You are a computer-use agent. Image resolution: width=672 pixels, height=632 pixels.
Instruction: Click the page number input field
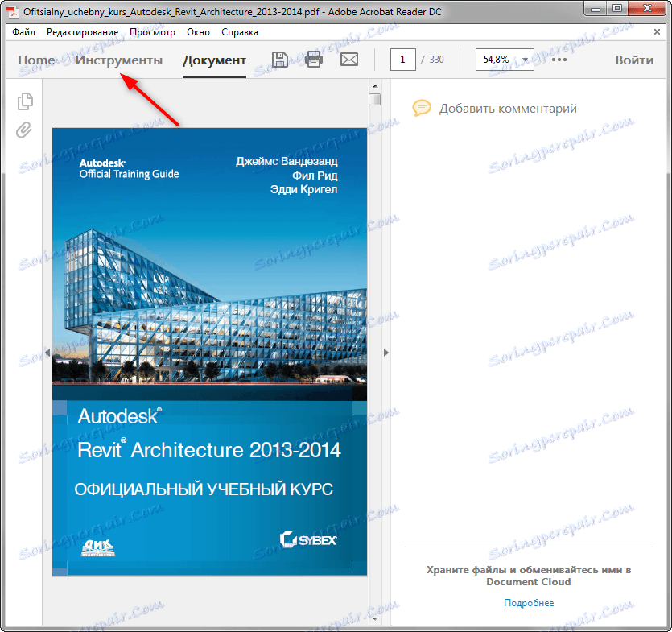[403, 60]
